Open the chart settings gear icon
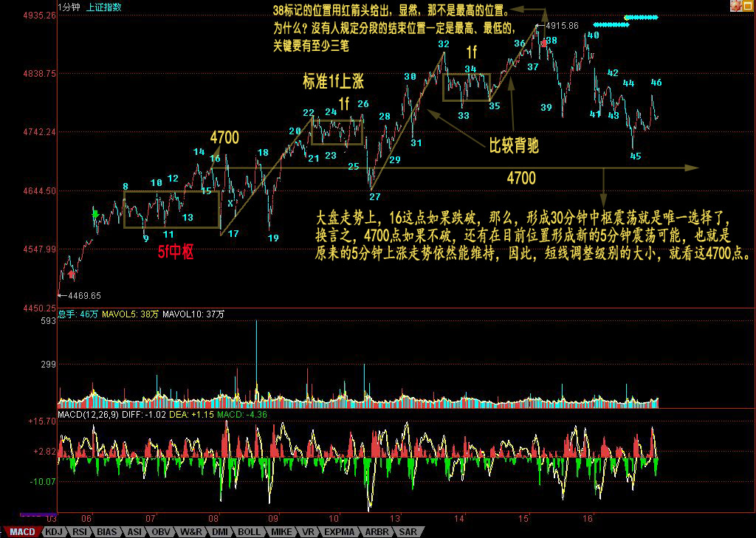 point(736,6)
